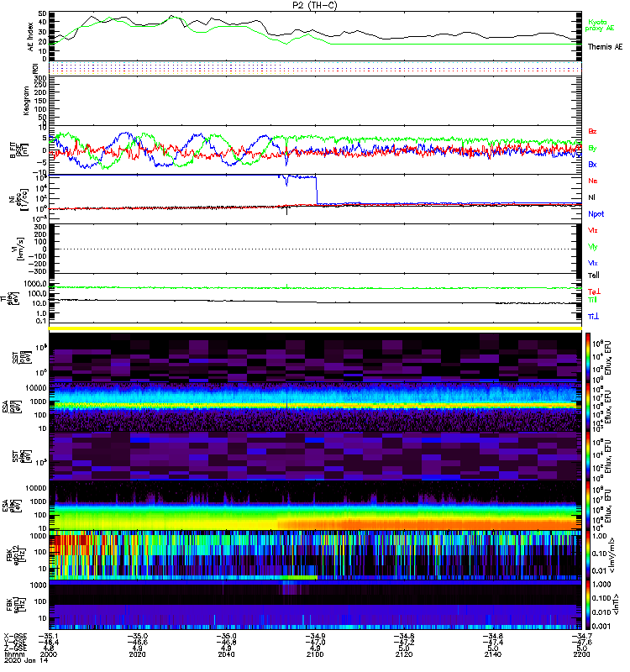630x672 pixels.
Task: Click the AE Index y-axis title
Action: point(30,37)
